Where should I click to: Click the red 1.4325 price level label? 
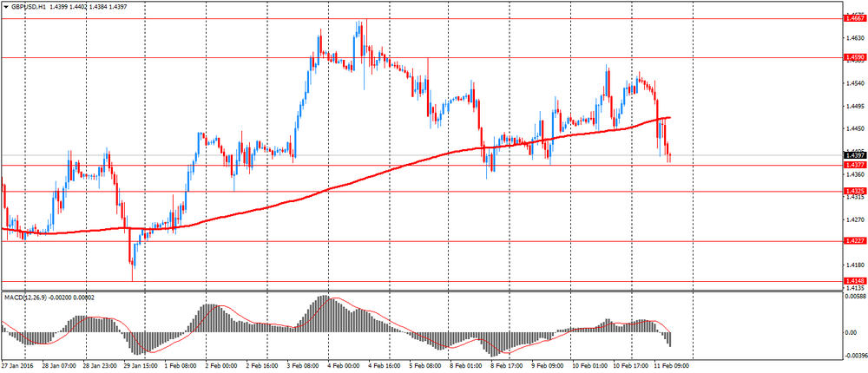point(855,191)
